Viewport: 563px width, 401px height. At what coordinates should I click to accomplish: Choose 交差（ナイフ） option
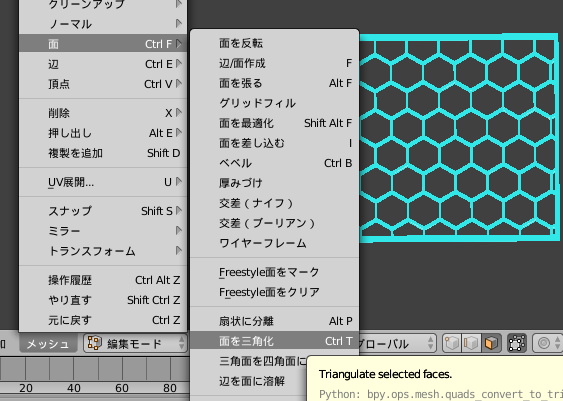click(x=275, y=204)
